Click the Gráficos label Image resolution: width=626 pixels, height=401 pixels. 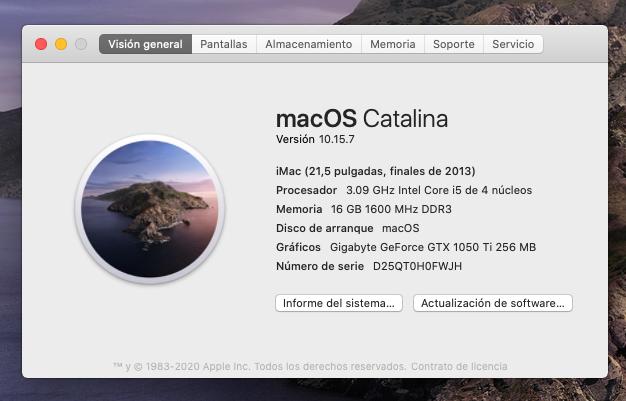point(298,247)
